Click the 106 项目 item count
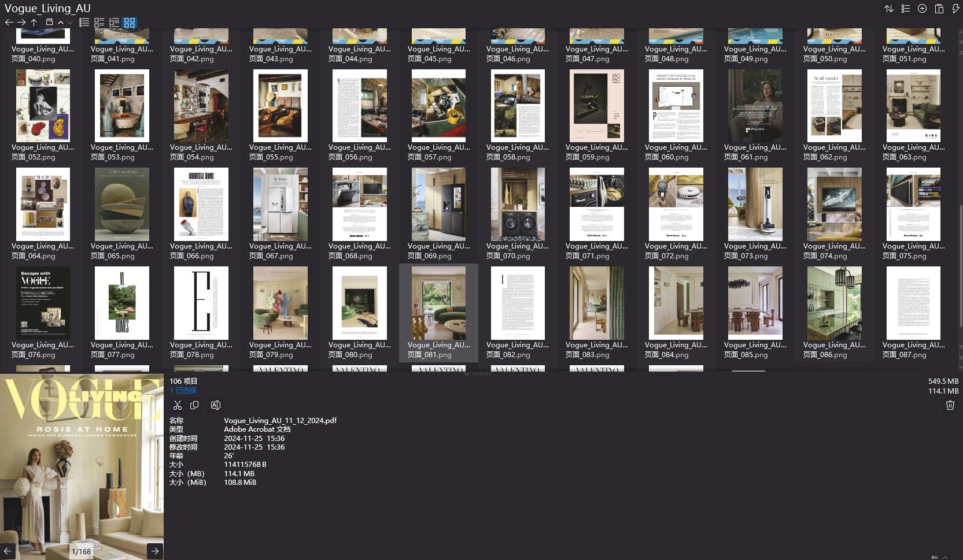Image resolution: width=963 pixels, height=560 pixels. pyautogui.click(x=183, y=381)
